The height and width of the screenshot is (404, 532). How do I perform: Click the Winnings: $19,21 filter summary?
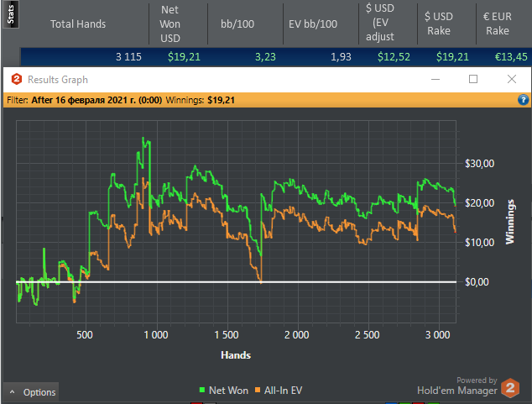pos(201,100)
